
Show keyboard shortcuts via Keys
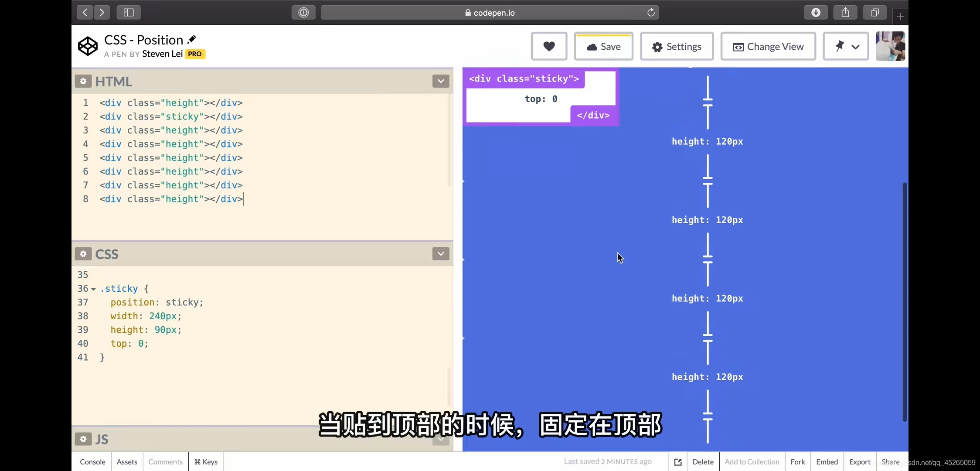(x=206, y=462)
